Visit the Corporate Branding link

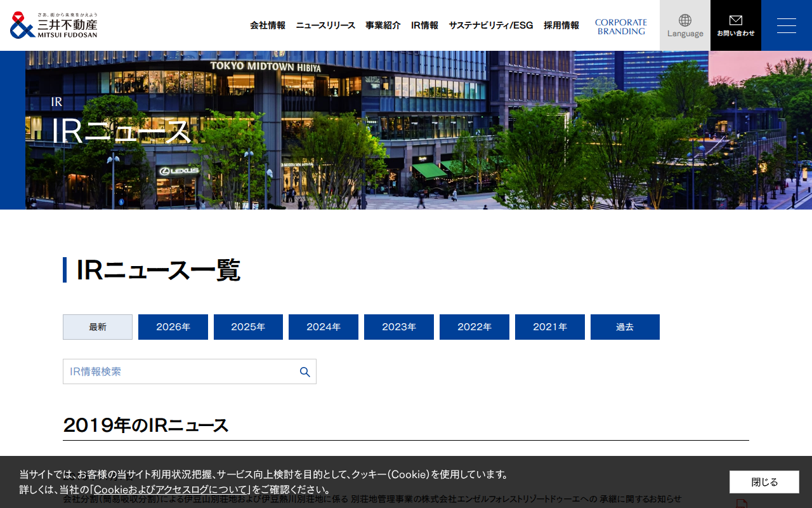pos(621,27)
